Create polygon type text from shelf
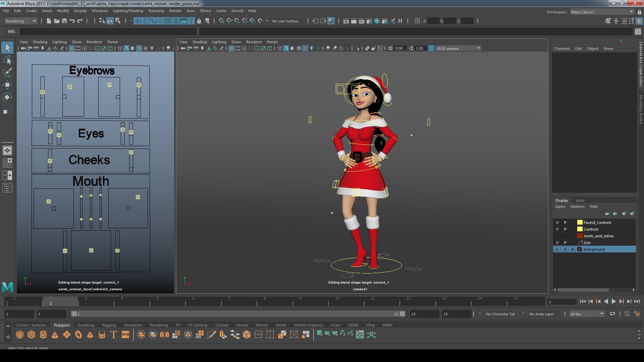 click(x=114, y=335)
